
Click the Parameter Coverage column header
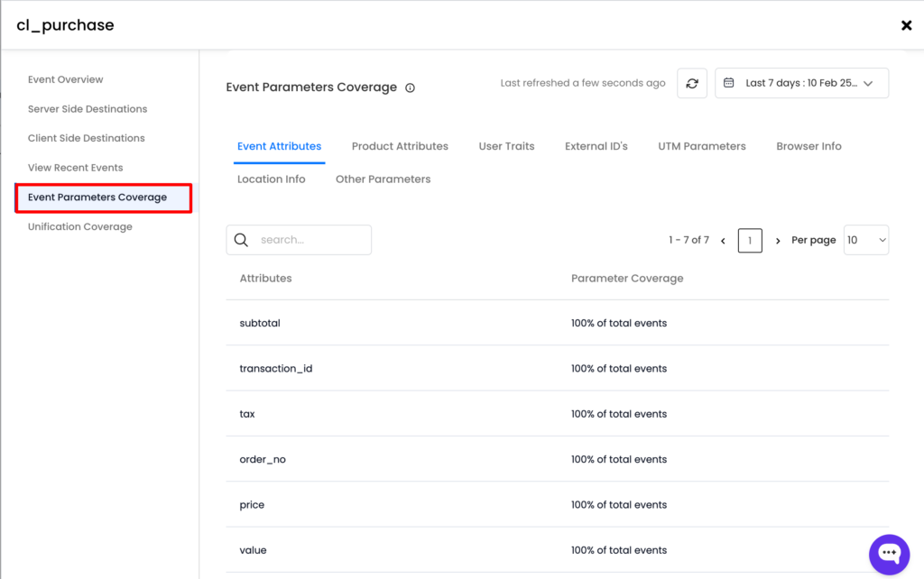pos(627,278)
